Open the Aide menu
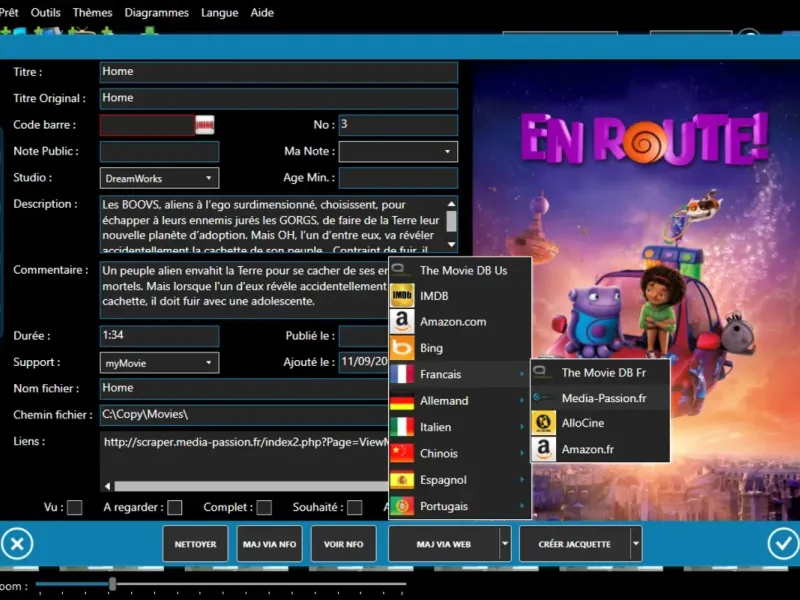This screenshot has width=800, height=600. [x=262, y=13]
